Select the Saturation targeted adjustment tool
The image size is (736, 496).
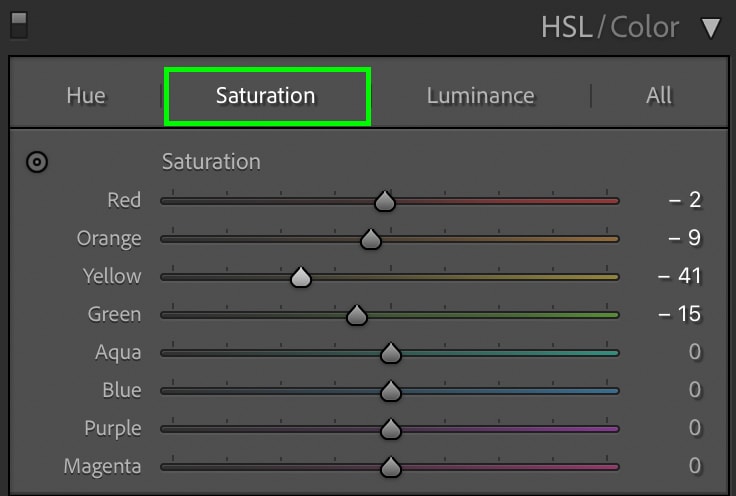point(37,162)
